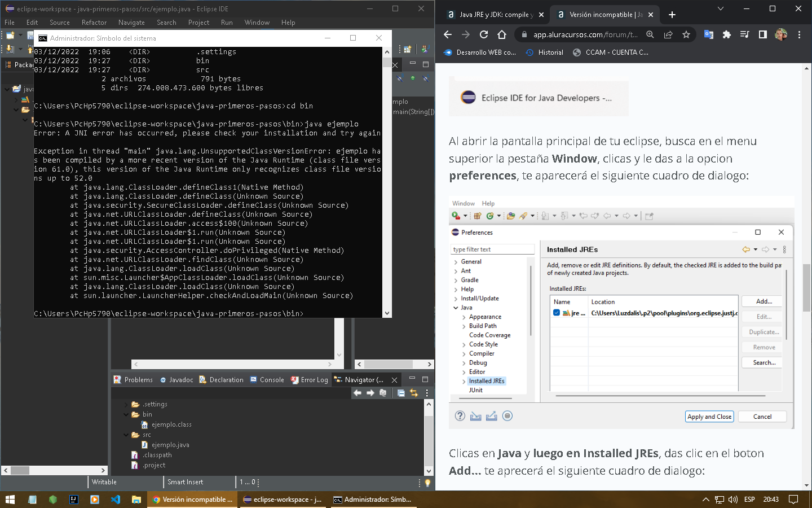Expand the .settings folder in Navigator
The image size is (812, 508).
pos(127,405)
